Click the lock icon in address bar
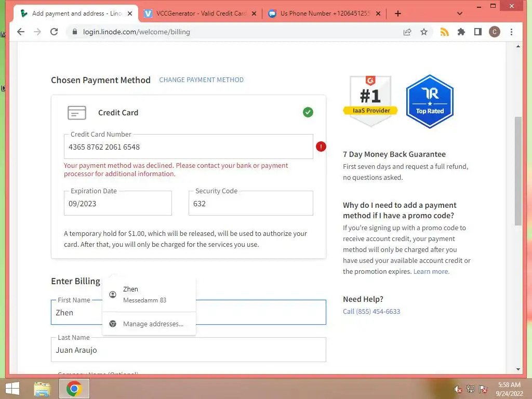This screenshot has width=532, height=399. point(75,32)
